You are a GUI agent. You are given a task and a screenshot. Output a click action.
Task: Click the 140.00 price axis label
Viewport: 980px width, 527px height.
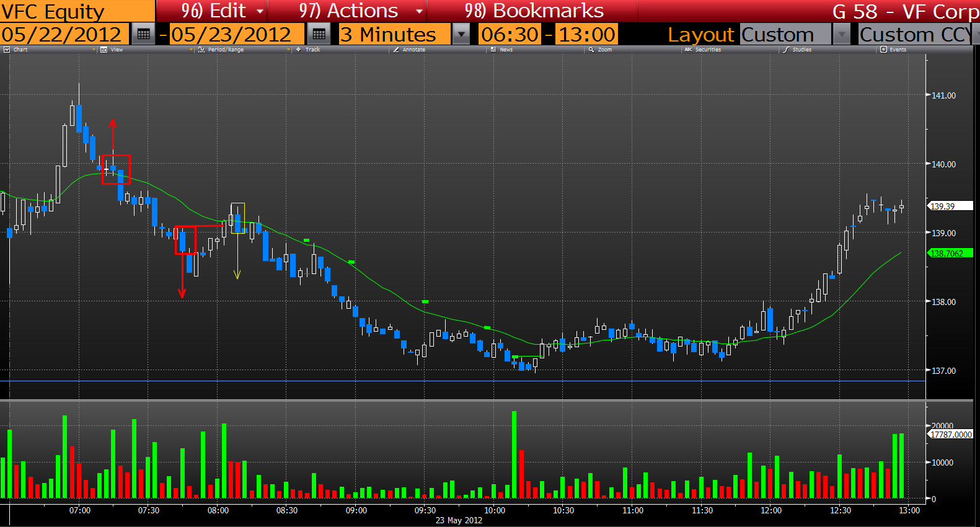[944, 164]
